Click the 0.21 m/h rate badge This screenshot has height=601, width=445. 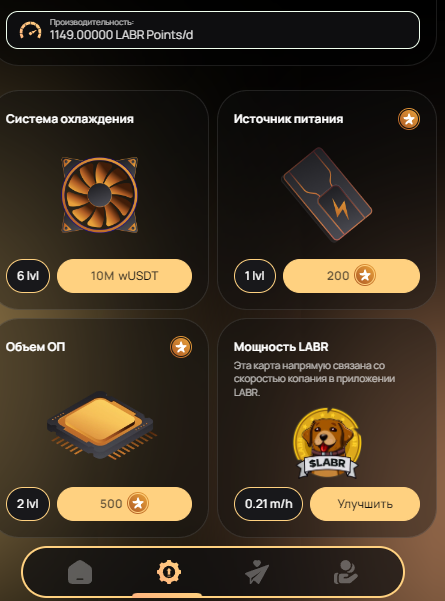pyautogui.click(x=268, y=504)
